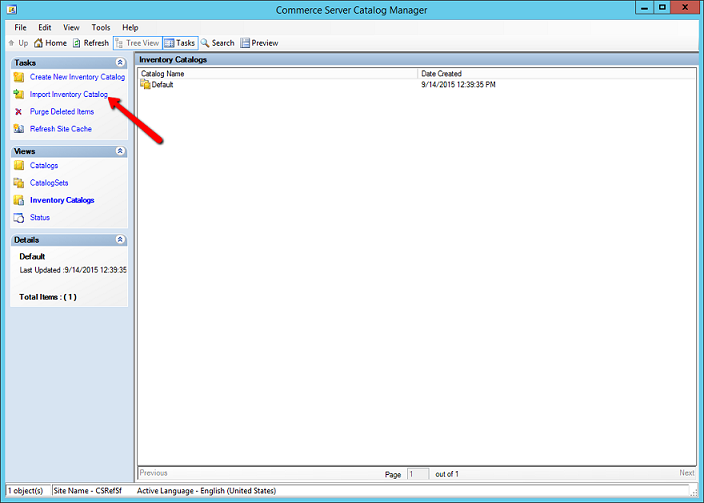Click Import Inventory Catalog link

(68, 94)
